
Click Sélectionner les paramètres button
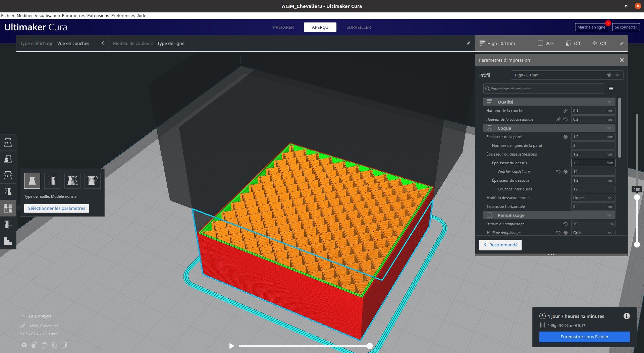(x=57, y=208)
